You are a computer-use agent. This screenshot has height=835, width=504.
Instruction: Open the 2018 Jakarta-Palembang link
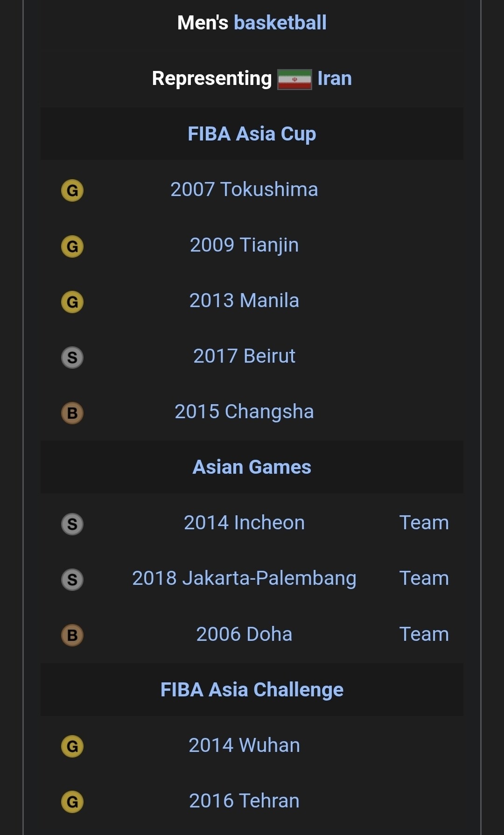click(244, 579)
